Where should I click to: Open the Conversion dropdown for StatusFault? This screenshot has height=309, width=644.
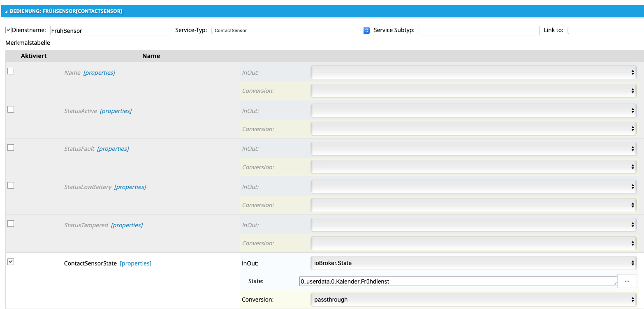473,167
